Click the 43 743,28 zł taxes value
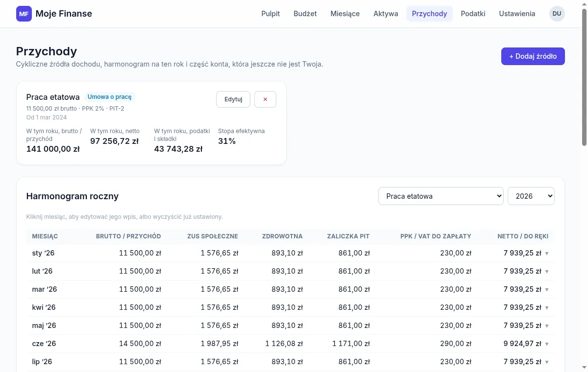 178,149
